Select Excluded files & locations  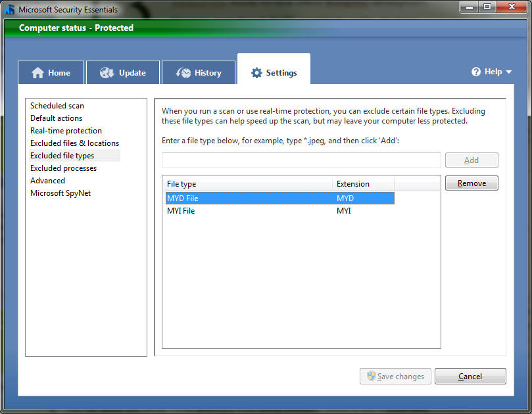click(75, 143)
